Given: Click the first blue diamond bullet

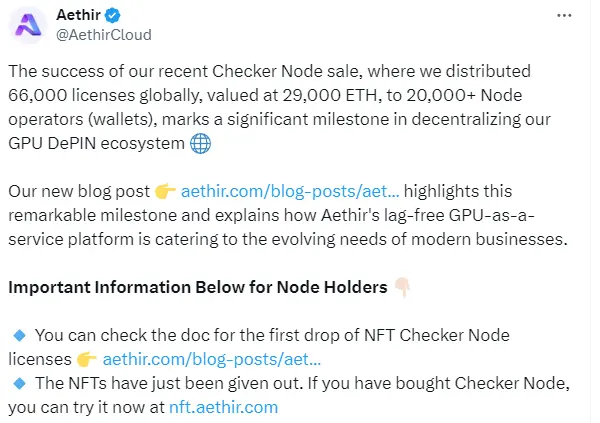Looking at the screenshot, I should (x=17, y=334).
